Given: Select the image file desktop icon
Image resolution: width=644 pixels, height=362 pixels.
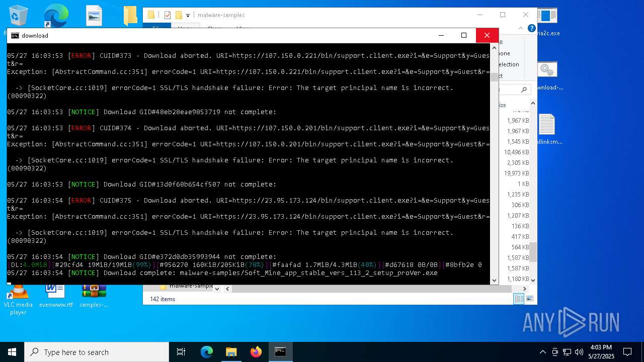Looking at the screenshot, I should click(94, 16).
